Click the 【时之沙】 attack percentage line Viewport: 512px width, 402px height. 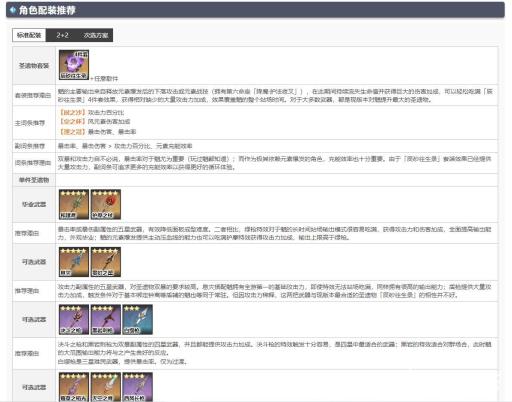point(92,112)
